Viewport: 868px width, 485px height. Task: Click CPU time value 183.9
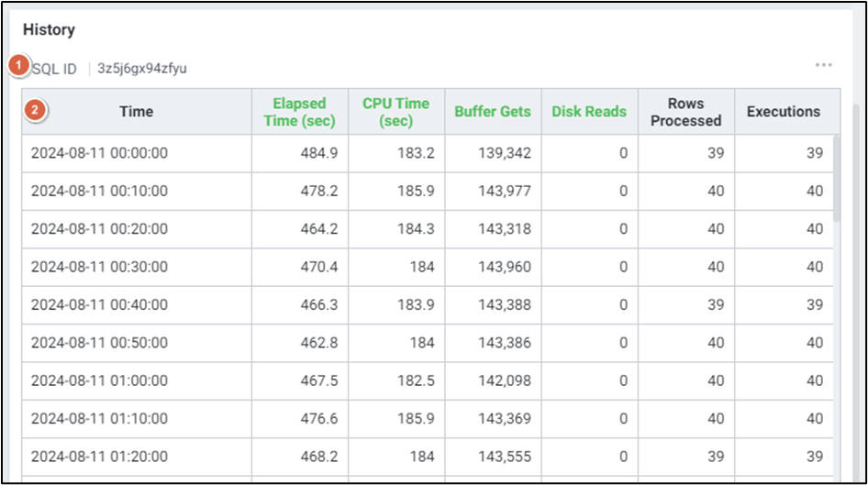pyautogui.click(x=416, y=304)
